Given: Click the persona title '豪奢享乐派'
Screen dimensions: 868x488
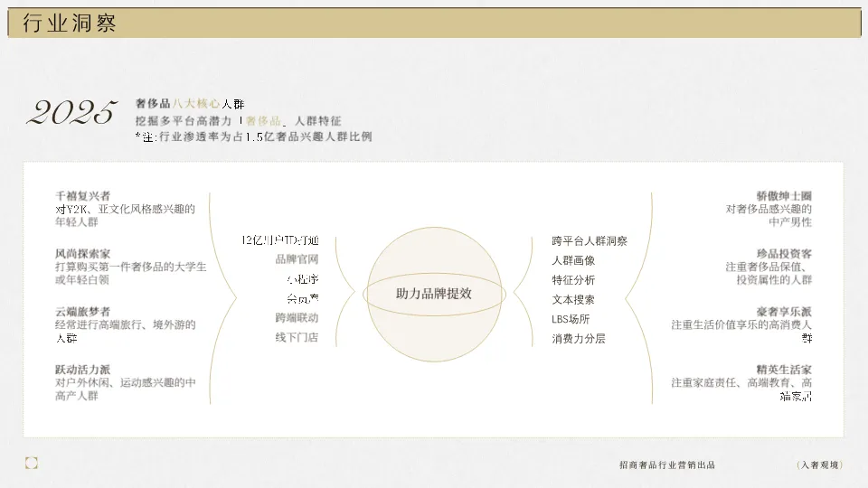Looking at the screenshot, I should (x=784, y=312).
